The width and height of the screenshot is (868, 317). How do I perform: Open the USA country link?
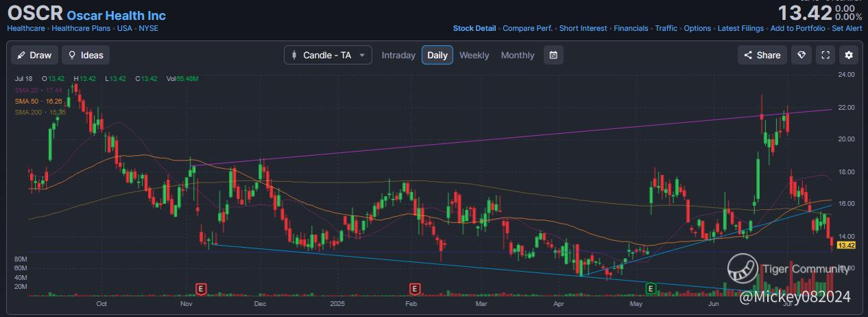(x=126, y=29)
